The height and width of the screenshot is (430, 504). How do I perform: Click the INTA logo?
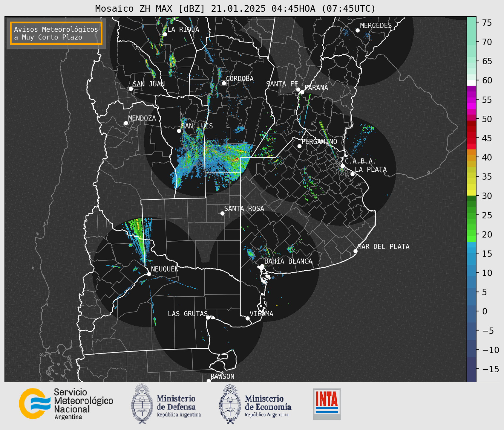point(327,404)
